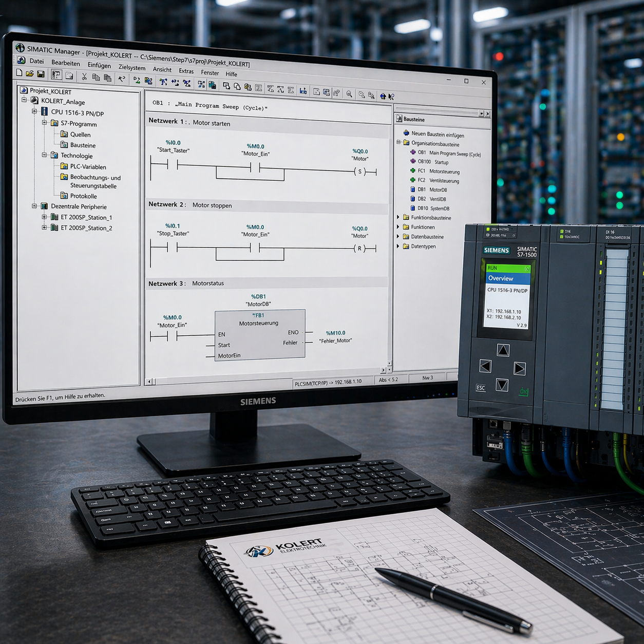Open the Extras menu
The width and height of the screenshot is (644, 644).
point(186,71)
